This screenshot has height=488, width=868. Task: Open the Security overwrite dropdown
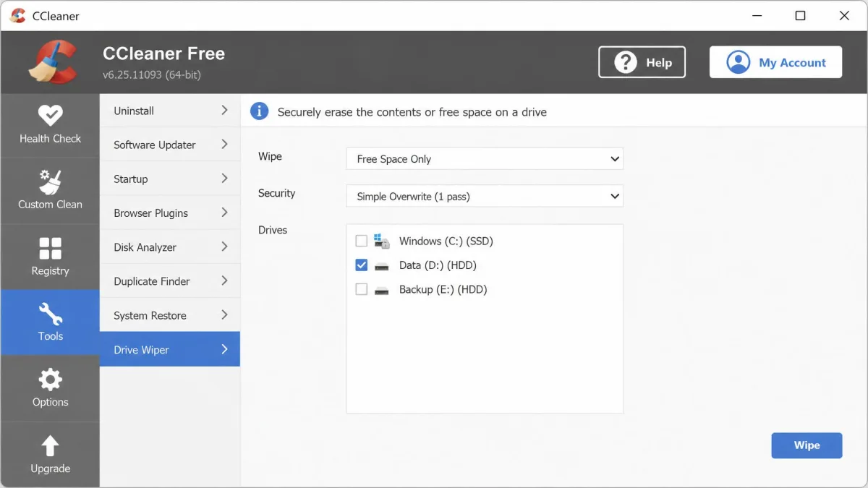pos(485,196)
